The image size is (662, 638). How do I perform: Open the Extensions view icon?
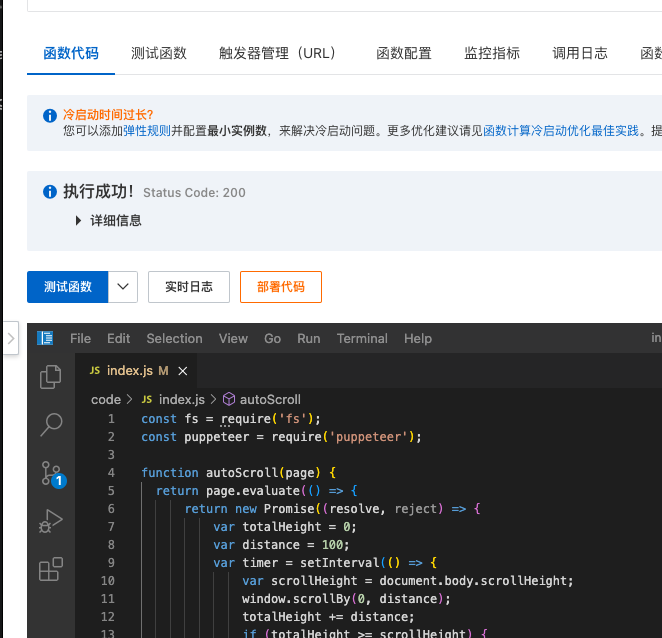51,569
